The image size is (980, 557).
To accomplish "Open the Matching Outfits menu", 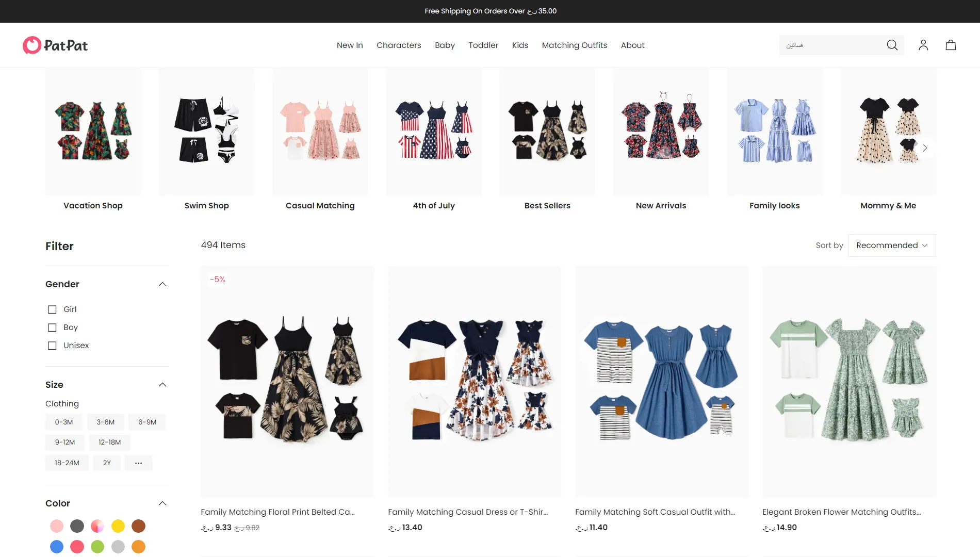I will (x=574, y=45).
